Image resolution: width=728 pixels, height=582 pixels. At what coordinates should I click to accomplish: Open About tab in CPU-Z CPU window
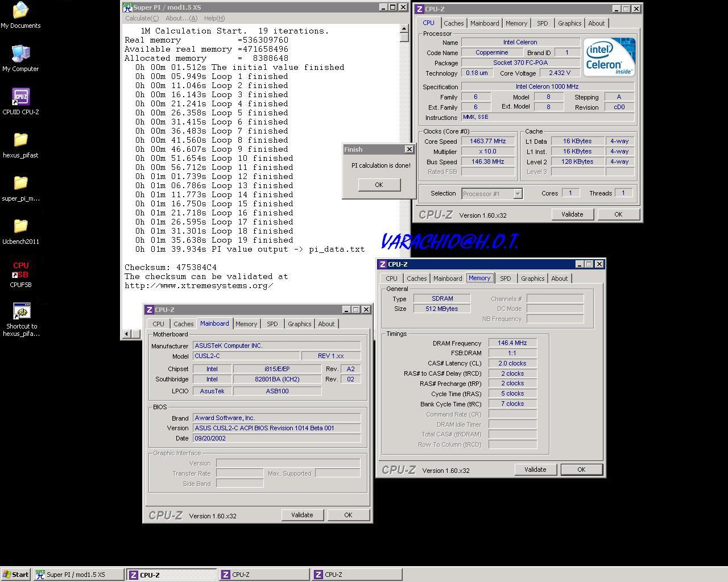point(596,23)
